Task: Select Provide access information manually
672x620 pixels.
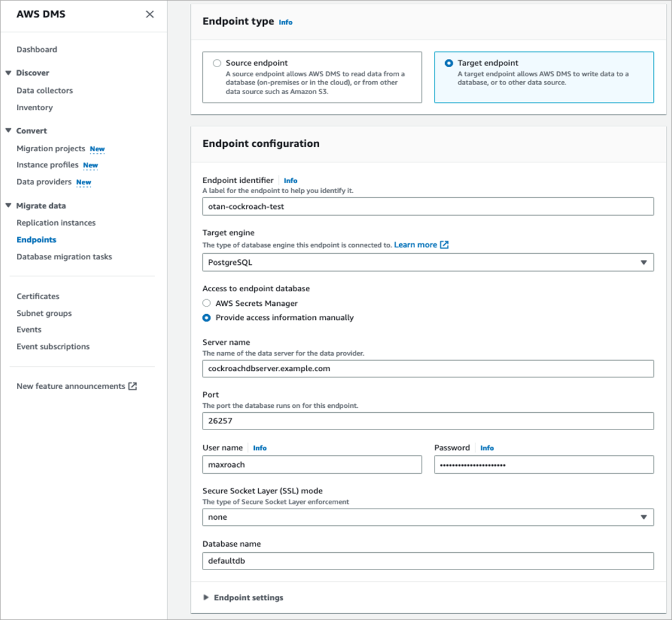Action: pyautogui.click(x=207, y=318)
